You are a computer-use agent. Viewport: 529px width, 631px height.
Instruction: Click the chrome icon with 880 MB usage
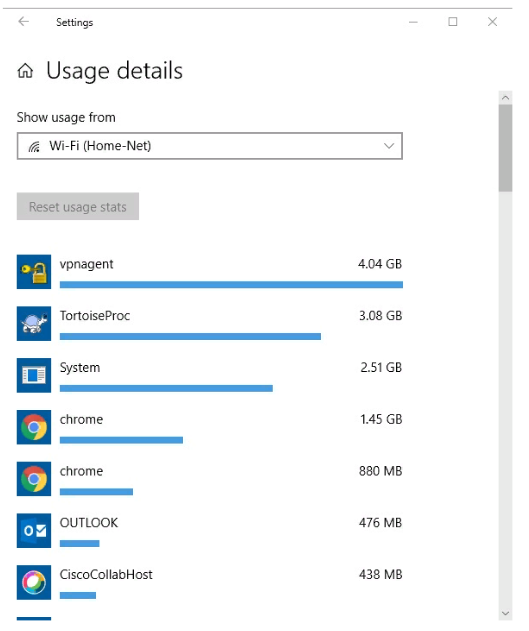(x=34, y=479)
